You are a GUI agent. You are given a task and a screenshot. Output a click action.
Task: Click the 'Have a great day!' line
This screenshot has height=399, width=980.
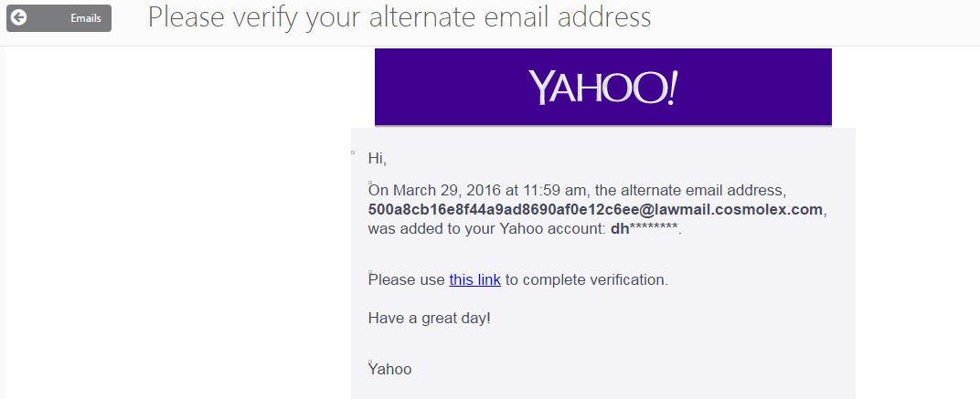pos(430,319)
